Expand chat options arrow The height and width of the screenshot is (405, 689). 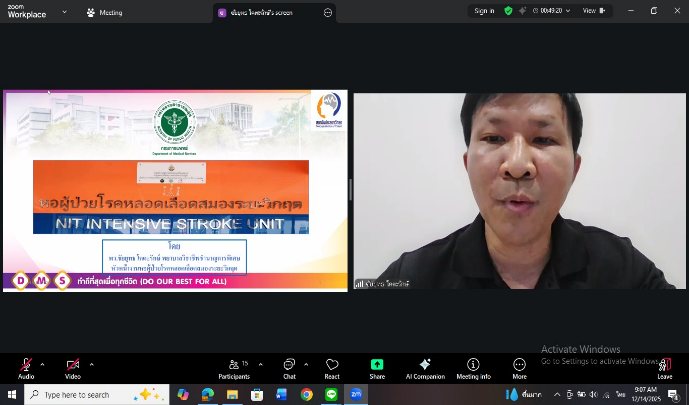coord(306,364)
